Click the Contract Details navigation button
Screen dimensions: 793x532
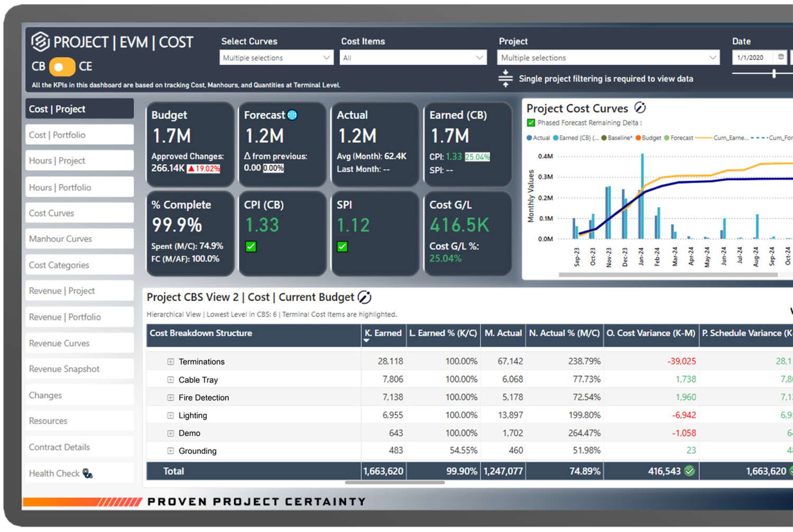coord(79,447)
